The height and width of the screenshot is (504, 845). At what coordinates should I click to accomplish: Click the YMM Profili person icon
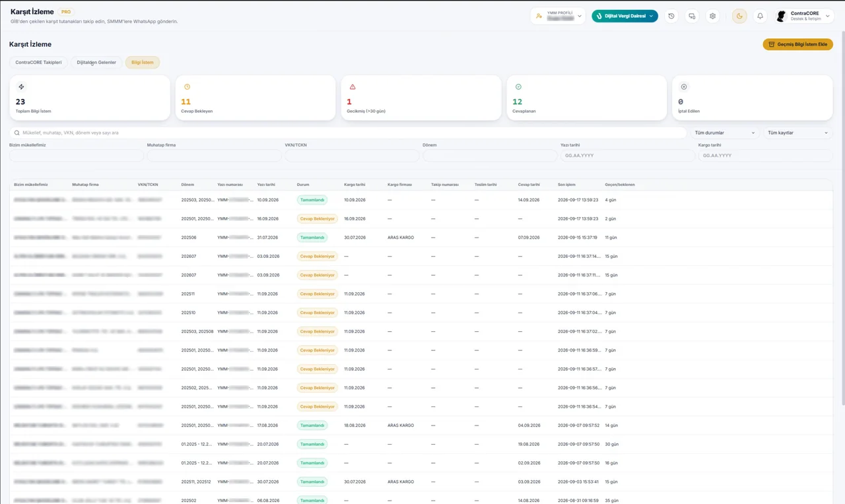coord(539,16)
